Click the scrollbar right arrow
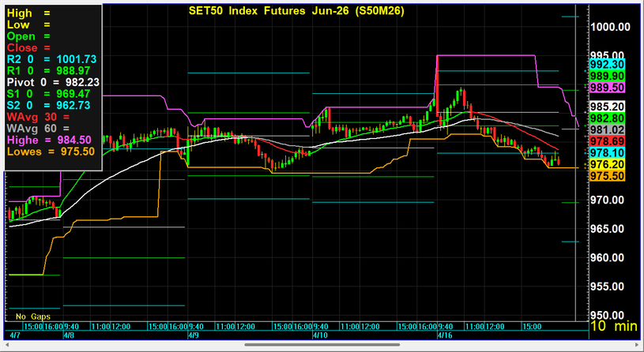 (638, 345)
